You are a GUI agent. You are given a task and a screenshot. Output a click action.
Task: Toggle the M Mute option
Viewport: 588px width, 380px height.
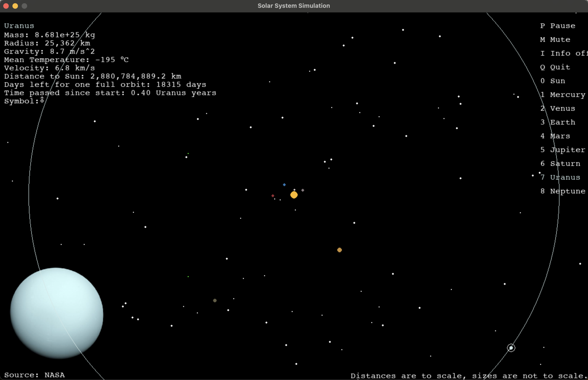555,40
